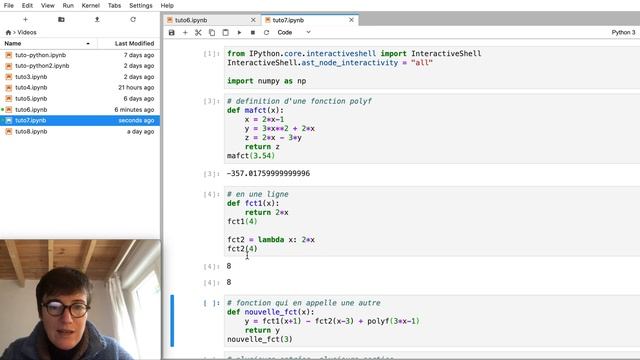Open the Kernel menu

(x=91, y=5)
